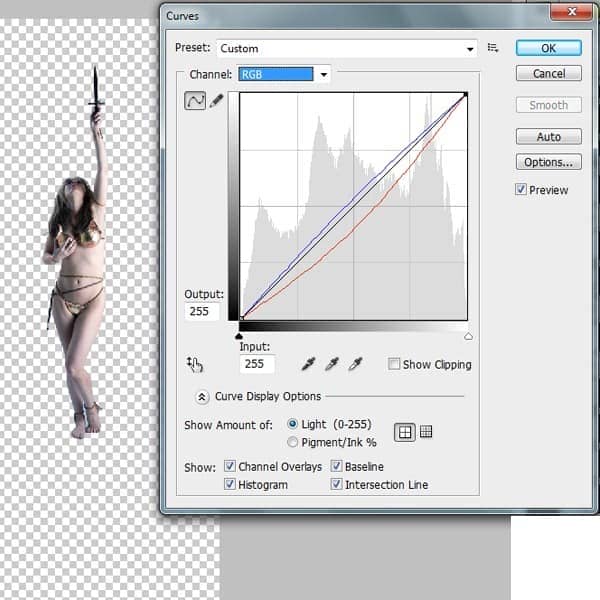
Task: Click the Input value field
Action: 256,364
